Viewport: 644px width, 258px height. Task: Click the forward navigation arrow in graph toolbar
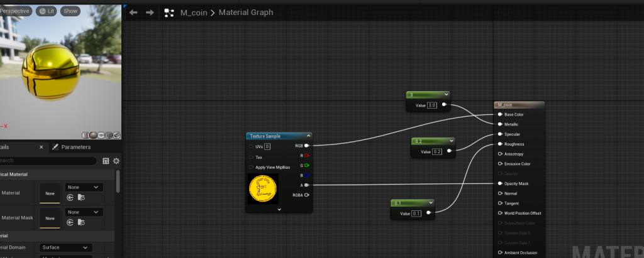coord(150,13)
